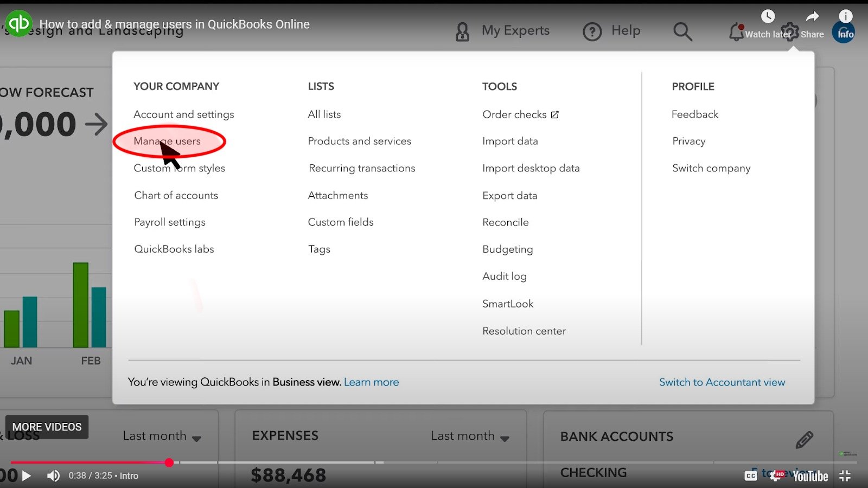
Task: Open Products and services
Action: coord(360,141)
